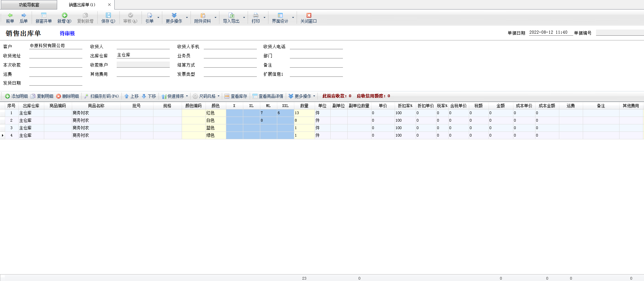644x281 pixels.
Task: Open the 尺码风格 dropdown
Action: (218, 96)
